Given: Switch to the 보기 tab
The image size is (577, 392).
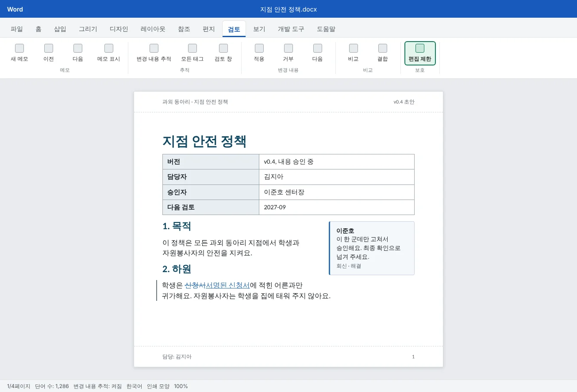Looking at the screenshot, I should [259, 29].
